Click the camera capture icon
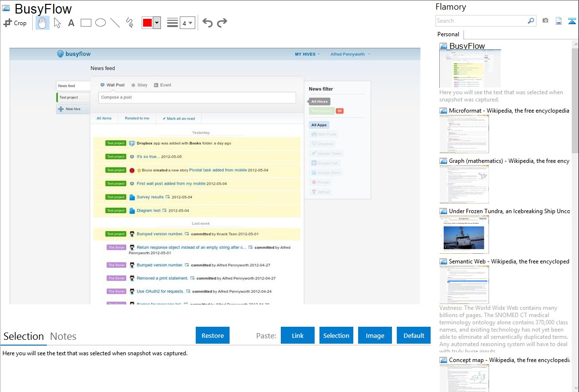Screen dimensions: 579x392 (545, 21)
